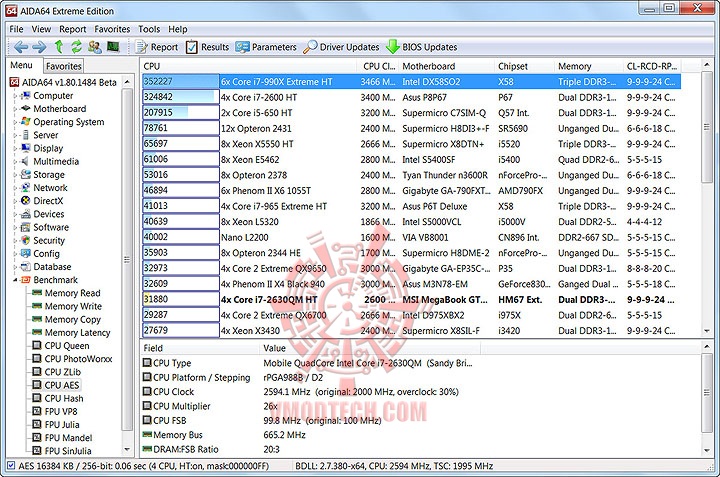This screenshot has width=720, height=477.
Task: Expand the Display tree node
Action: click(15, 148)
